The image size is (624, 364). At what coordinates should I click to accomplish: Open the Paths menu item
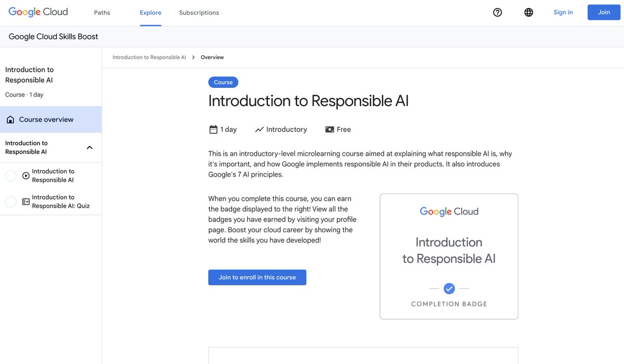(102, 12)
